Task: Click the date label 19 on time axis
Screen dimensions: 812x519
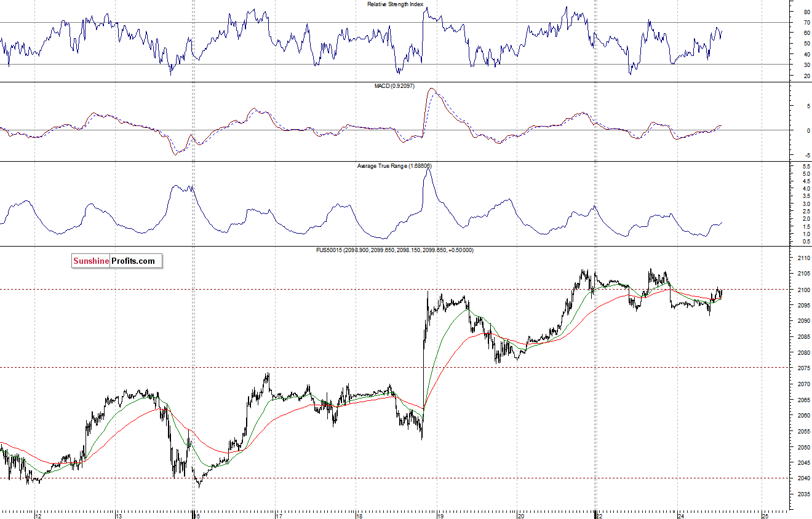Action: [440, 515]
